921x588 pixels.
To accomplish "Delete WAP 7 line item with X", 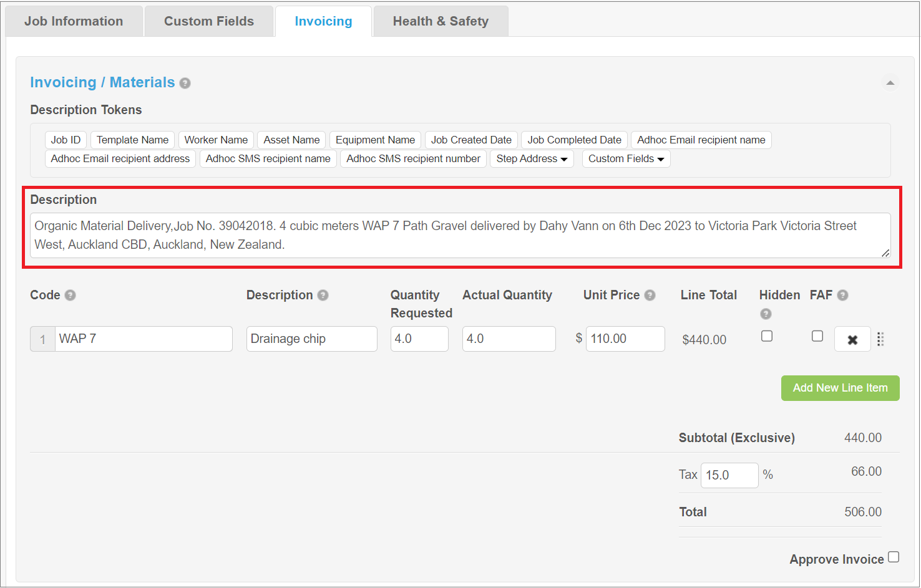I will click(852, 339).
